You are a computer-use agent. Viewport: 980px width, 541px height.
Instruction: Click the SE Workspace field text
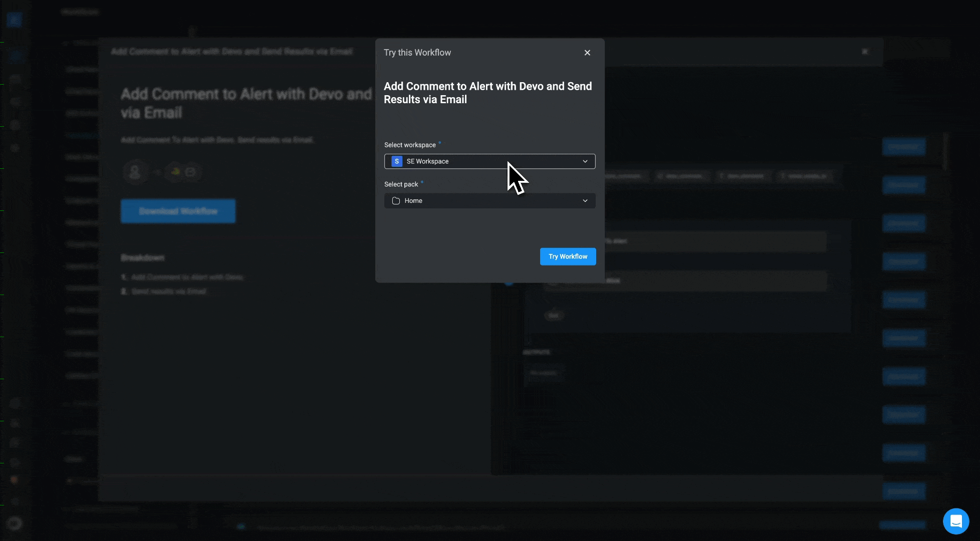tap(427, 161)
